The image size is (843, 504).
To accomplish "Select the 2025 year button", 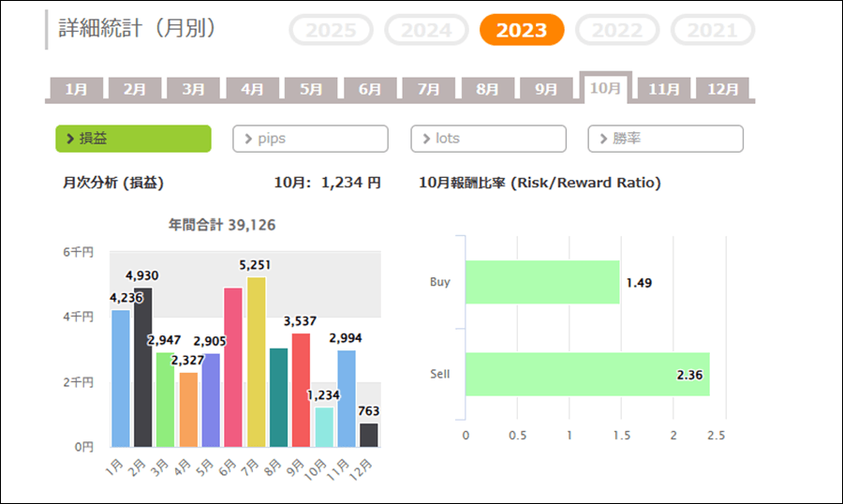I will [x=331, y=30].
